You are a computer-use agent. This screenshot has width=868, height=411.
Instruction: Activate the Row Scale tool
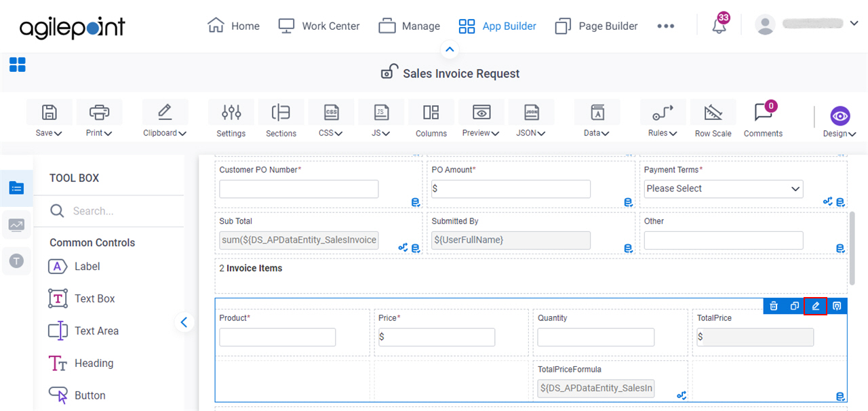point(713,112)
